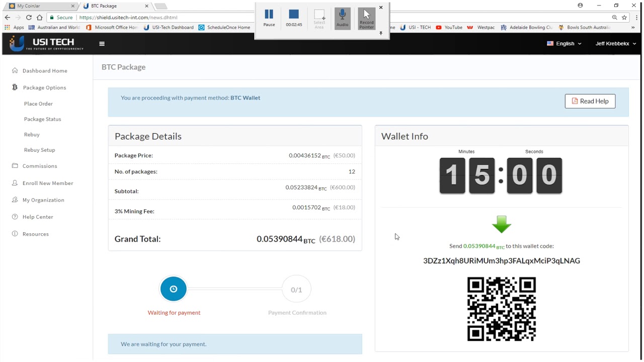Screen dimensions: 644x362
Task: Toggle the Audio microphone button
Action: click(x=343, y=18)
